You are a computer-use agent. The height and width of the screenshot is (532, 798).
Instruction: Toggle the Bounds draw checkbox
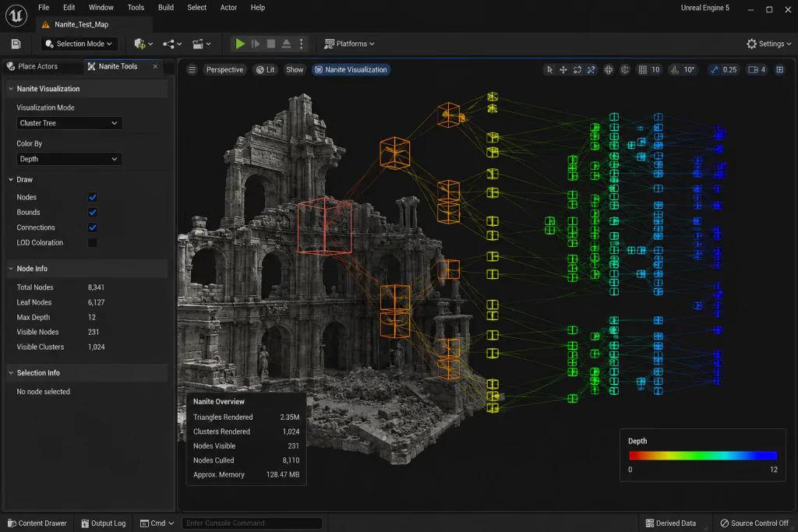coord(93,212)
